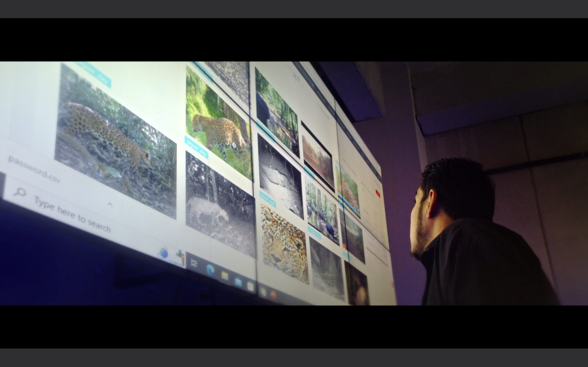Viewport: 588px width, 367px height.
Task: Launch Microsoft Edge from the taskbar
Action: point(210,269)
